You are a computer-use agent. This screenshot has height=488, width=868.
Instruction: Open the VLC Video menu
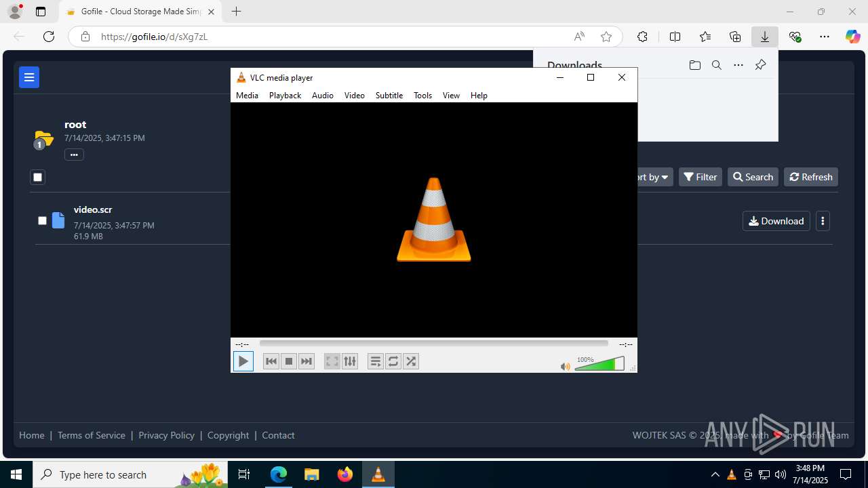click(x=355, y=96)
